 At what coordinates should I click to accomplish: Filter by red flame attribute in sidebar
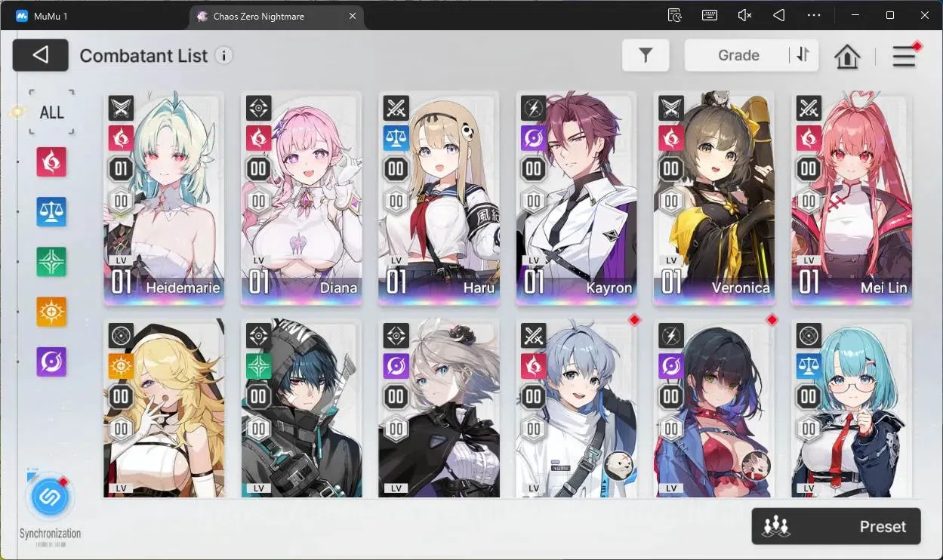pos(52,162)
